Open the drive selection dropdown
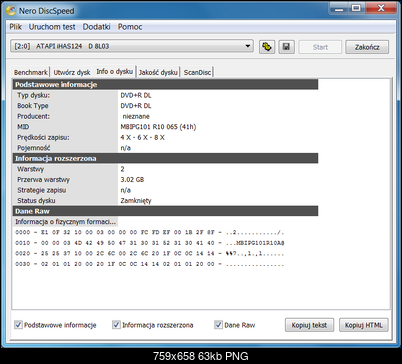Screen dimensions: 402x364 click(x=132, y=46)
